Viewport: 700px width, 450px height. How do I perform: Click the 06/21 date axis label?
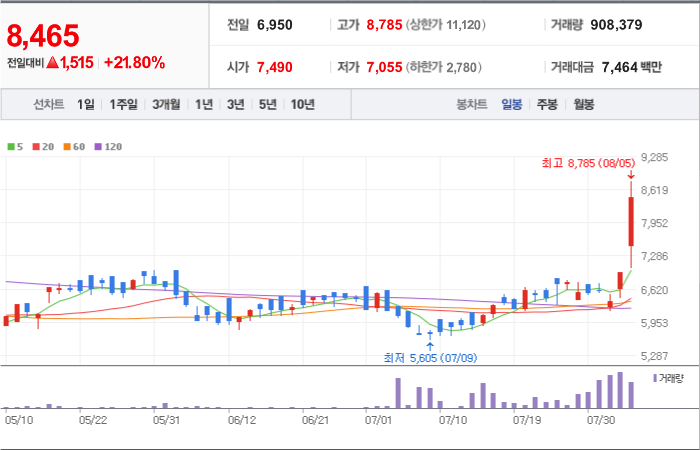316,421
